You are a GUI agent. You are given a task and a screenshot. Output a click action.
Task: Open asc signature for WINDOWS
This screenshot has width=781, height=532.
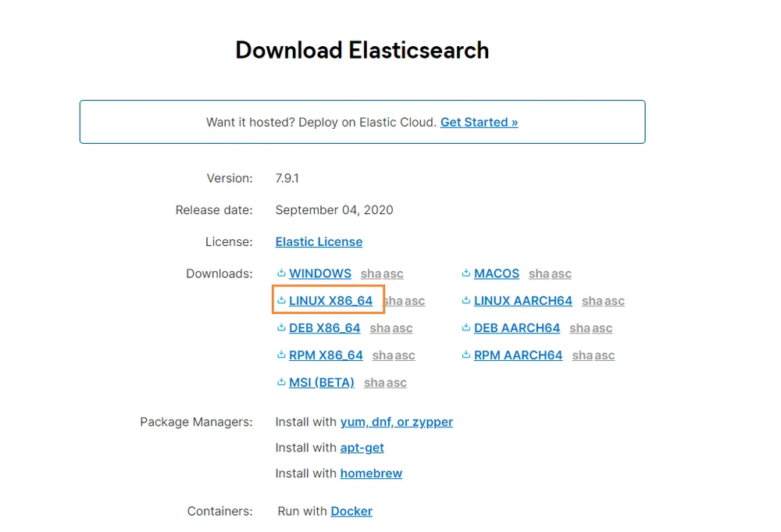pos(393,273)
